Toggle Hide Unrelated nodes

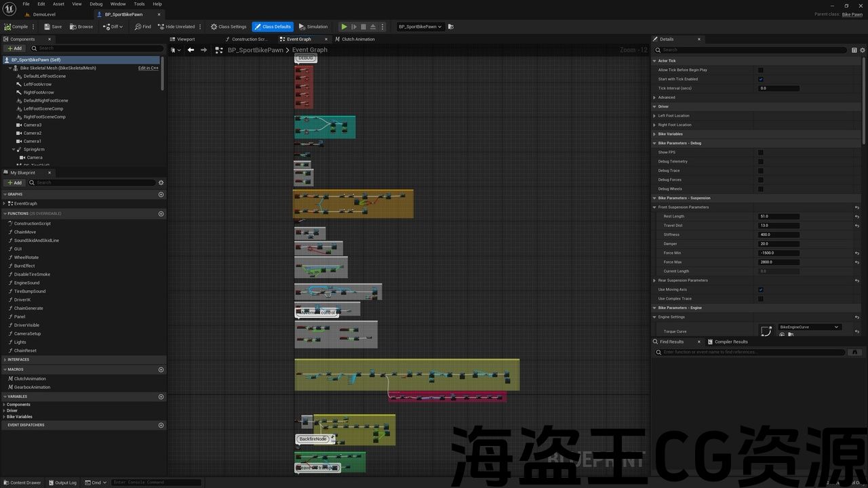coord(176,27)
